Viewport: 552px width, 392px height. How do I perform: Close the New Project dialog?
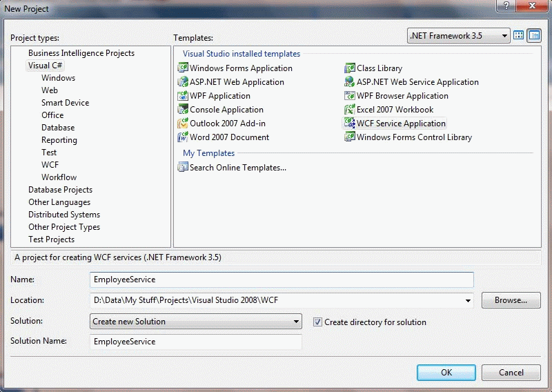[x=532, y=6]
